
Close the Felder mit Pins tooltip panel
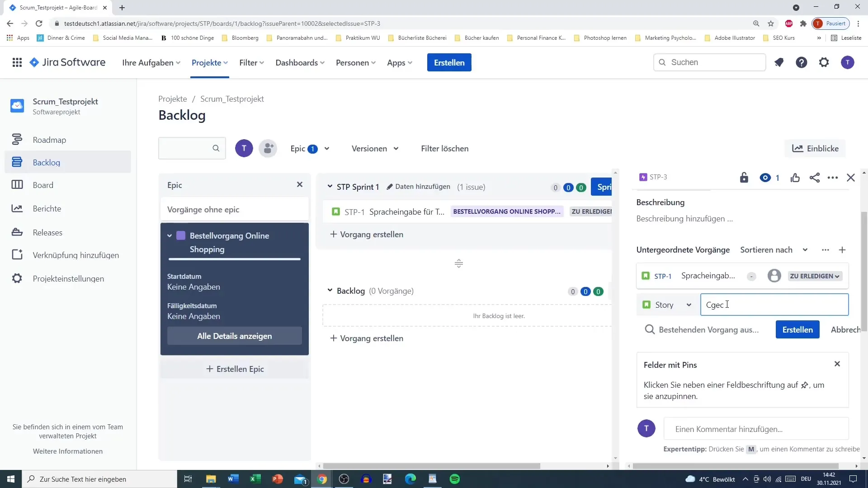coord(838,363)
